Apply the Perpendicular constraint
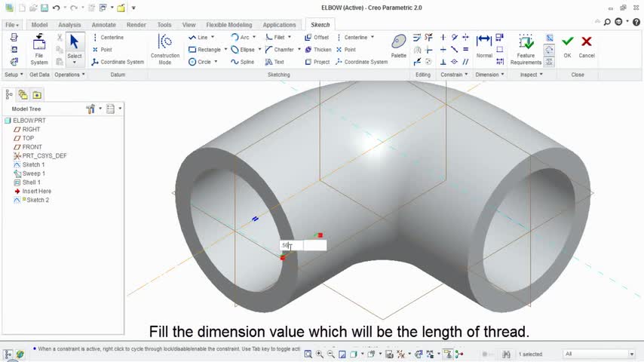Viewport: 644px width, 362px height. 443,62
